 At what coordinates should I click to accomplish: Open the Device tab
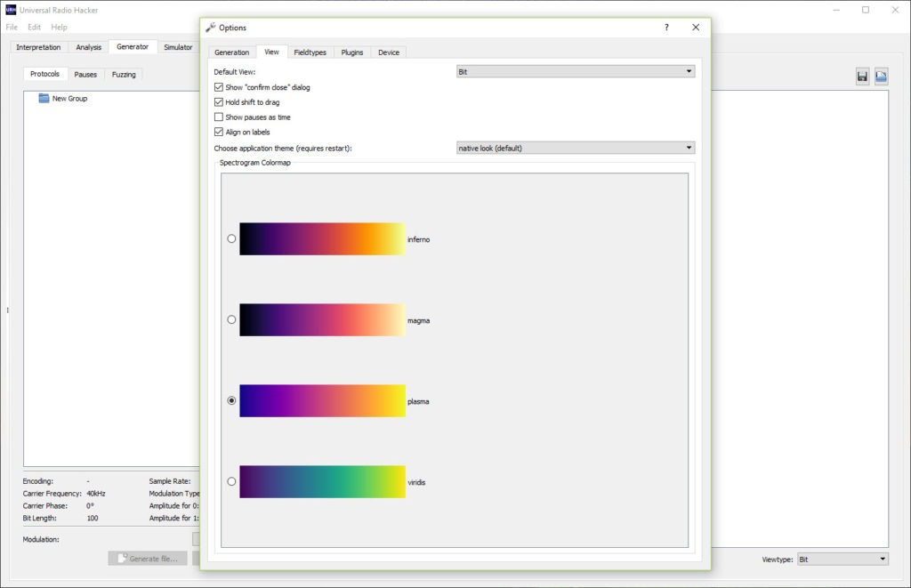click(x=389, y=52)
